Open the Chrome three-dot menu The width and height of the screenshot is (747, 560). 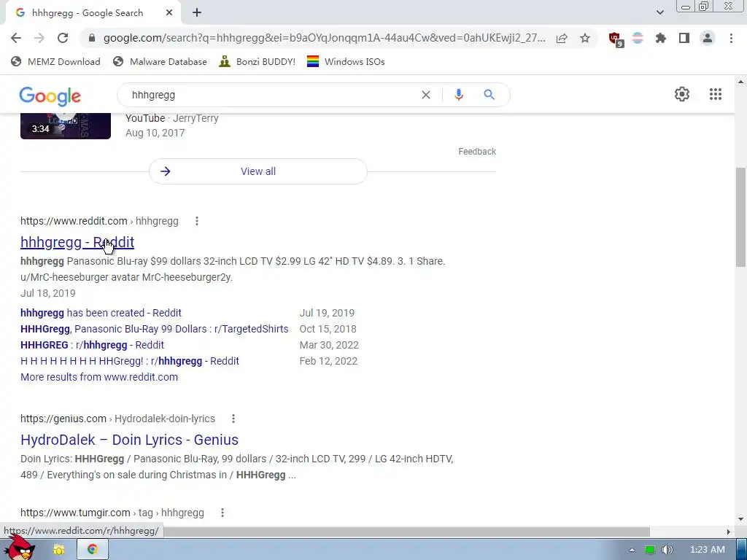[731, 38]
